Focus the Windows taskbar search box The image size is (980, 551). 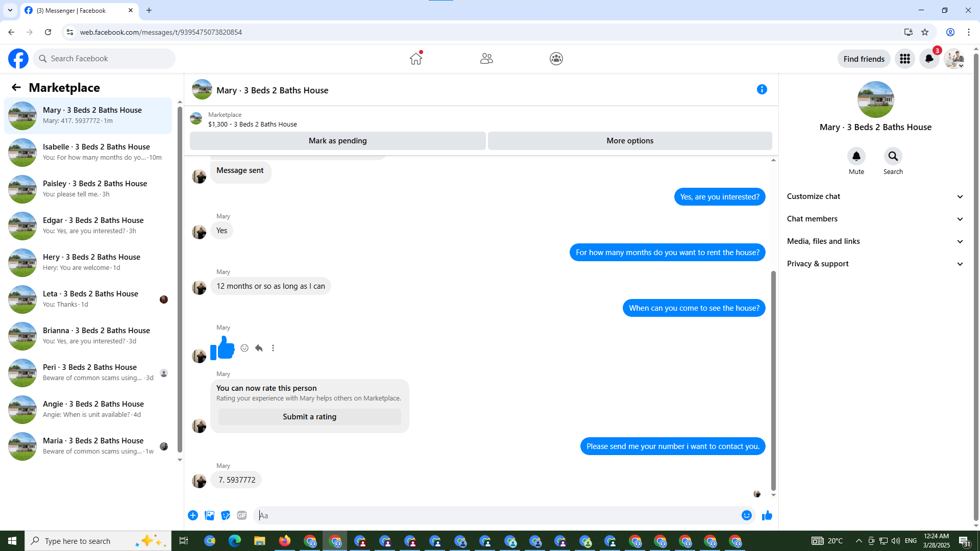tap(98, 541)
